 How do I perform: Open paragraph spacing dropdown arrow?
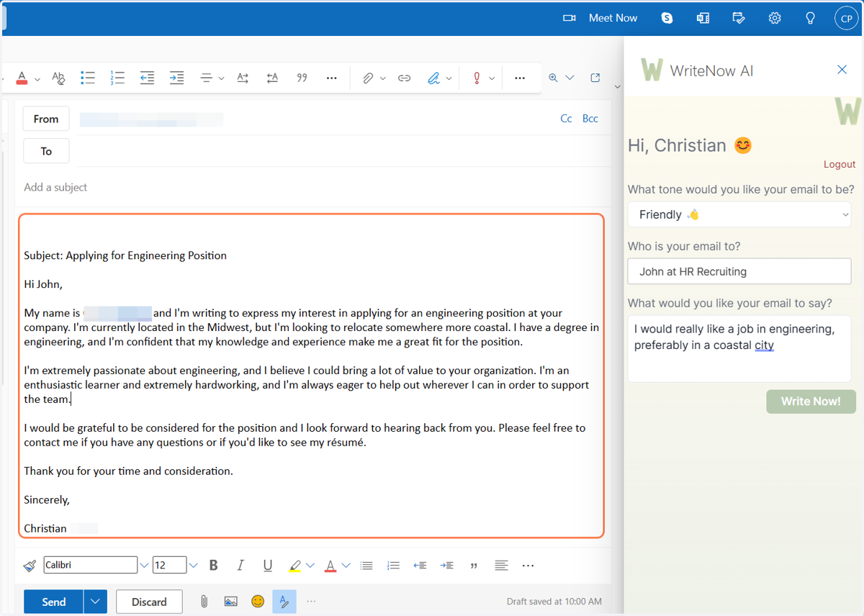tap(221, 78)
